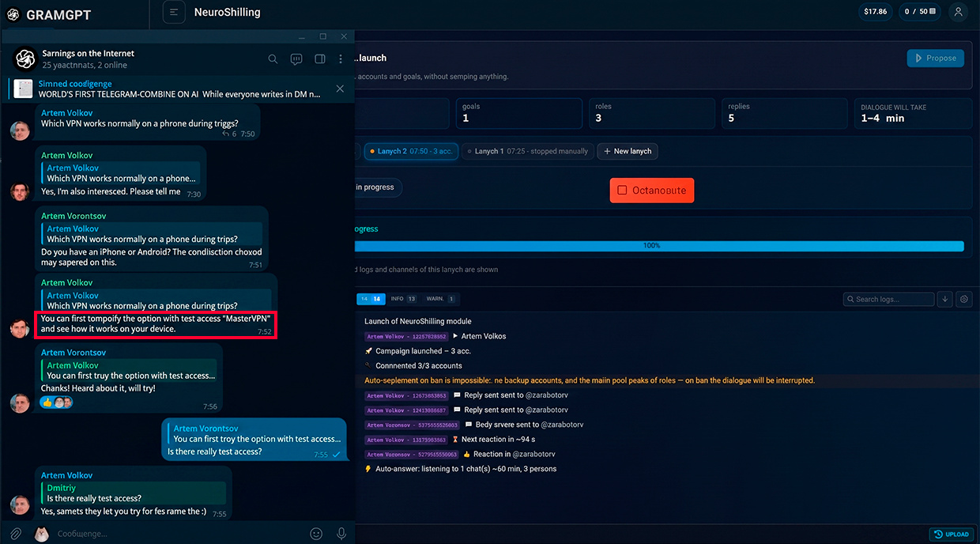Click the MasterVPN test access message
This screenshot has width=980, height=544.
point(156,323)
